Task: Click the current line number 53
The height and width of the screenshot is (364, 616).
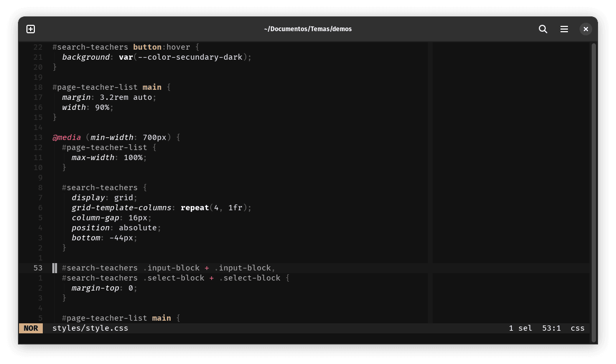Action: pos(38,268)
